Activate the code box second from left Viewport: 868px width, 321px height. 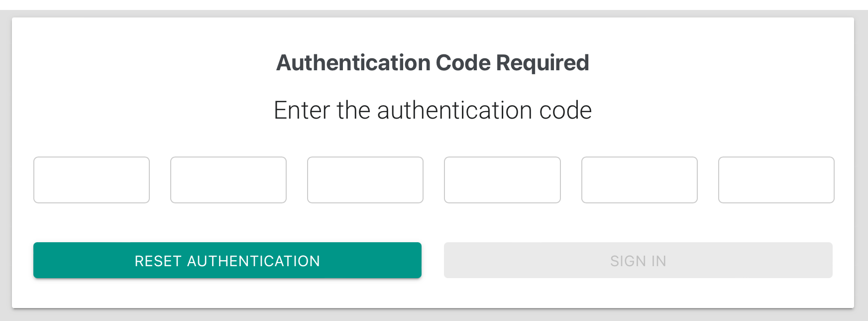(228, 180)
